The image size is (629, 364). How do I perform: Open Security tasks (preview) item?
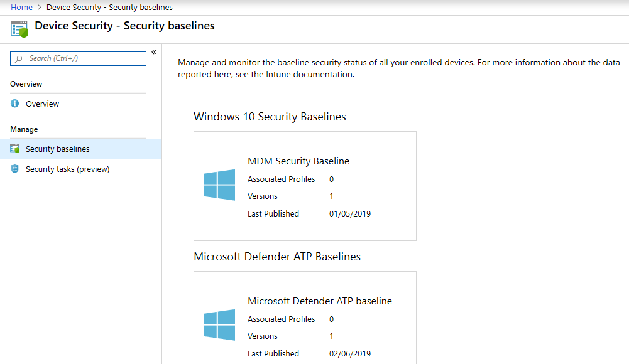click(67, 169)
